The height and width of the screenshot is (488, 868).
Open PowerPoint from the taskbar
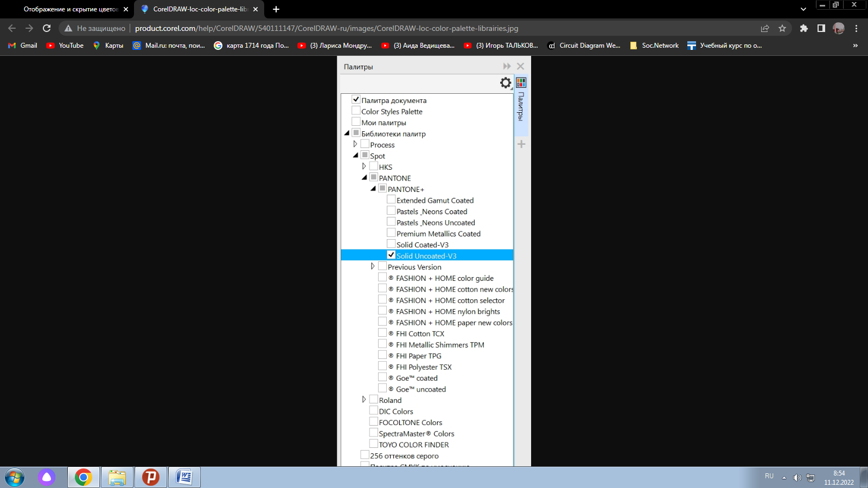click(x=151, y=477)
